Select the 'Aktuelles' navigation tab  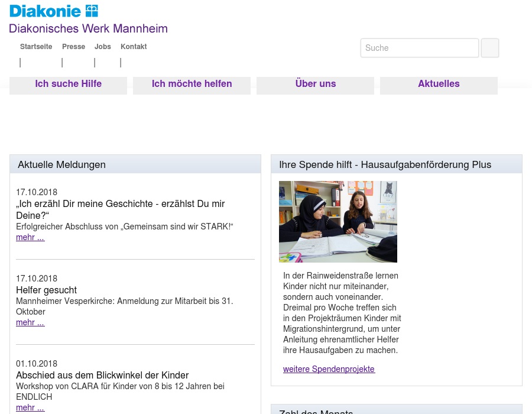click(x=439, y=83)
